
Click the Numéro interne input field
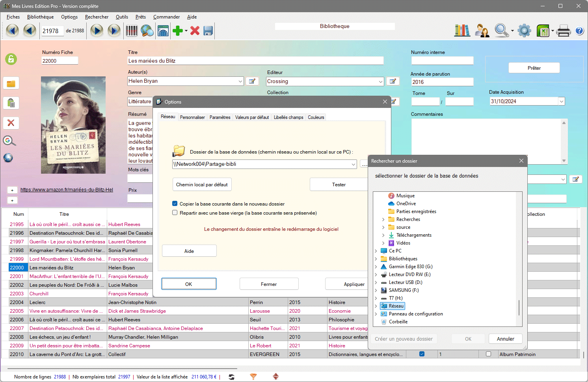(442, 61)
